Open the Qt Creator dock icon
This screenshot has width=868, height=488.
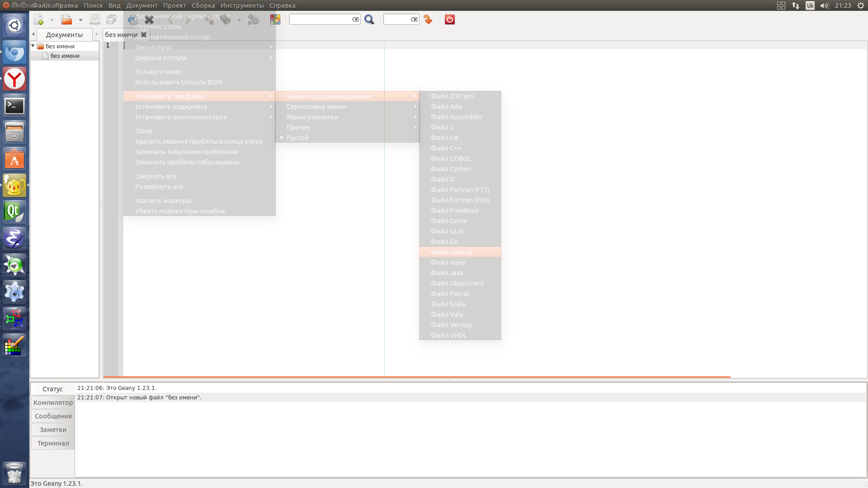(14, 212)
